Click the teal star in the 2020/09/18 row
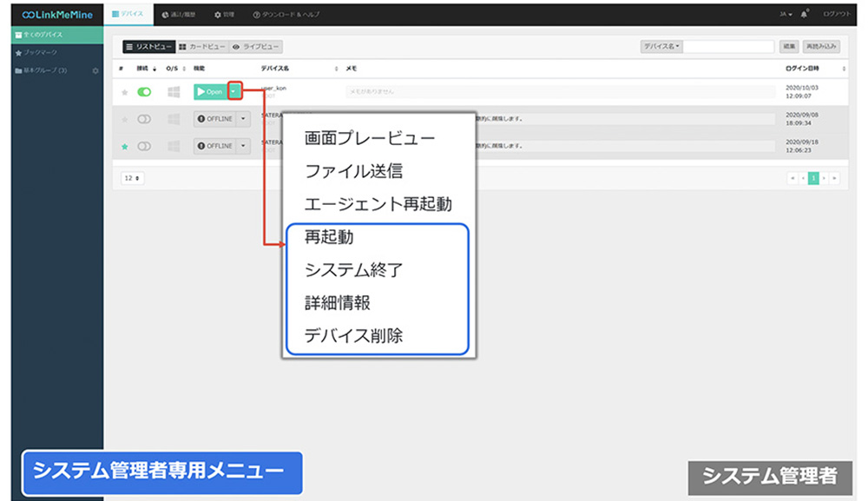868x501 pixels. (124, 146)
